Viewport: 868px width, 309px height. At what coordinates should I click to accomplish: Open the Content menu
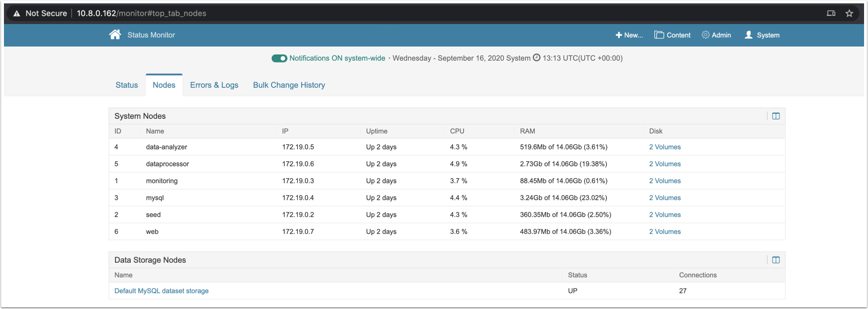pyautogui.click(x=672, y=35)
